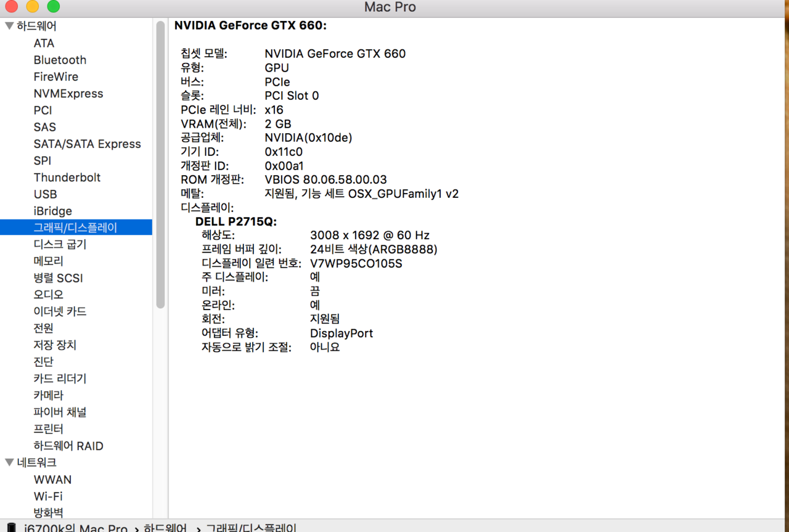Select 방화벽 in the sidebar
The height and width of the screenshot is (532, 789).
click(x=49, y=512)
